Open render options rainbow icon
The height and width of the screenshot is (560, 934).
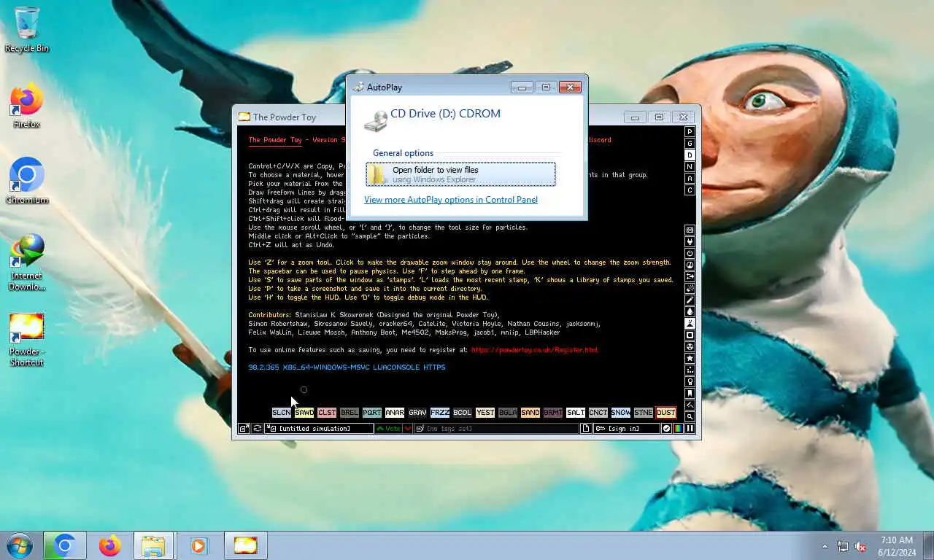[x=678, y=429]
